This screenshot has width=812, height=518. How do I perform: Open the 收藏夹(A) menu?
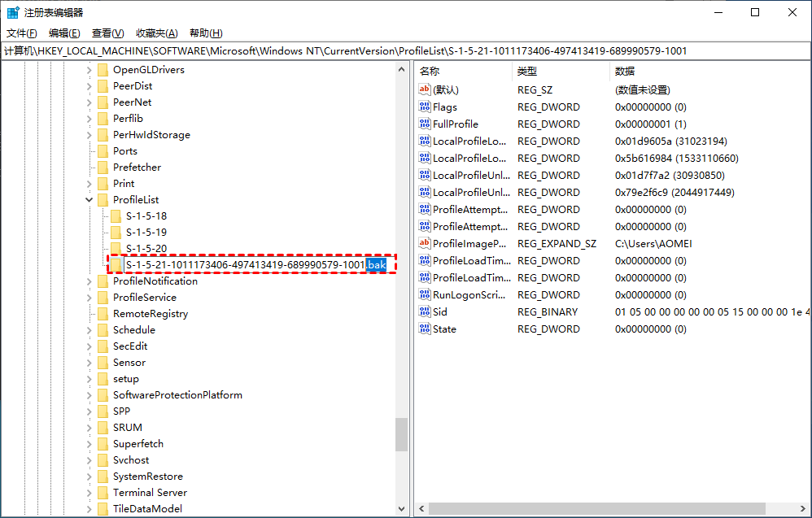[x=157, y=33]
